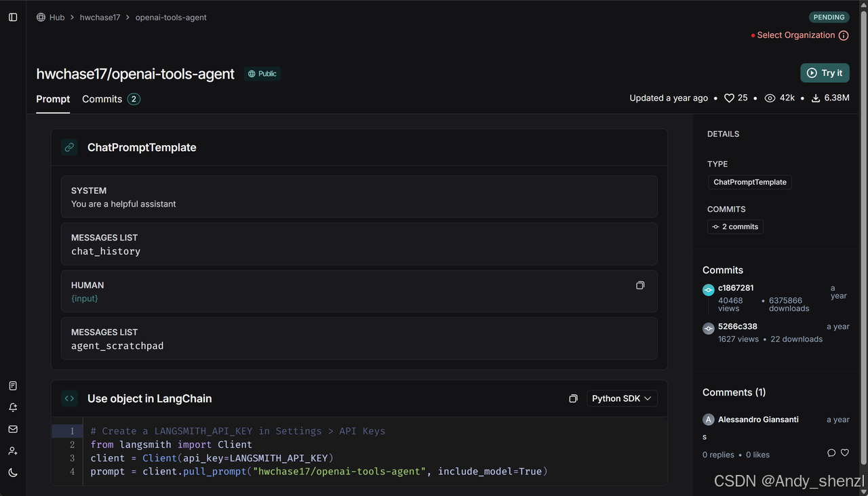Screen dimensions: 868x496
Task: Open the mail icon in sidebar
Action: [13, 429]
